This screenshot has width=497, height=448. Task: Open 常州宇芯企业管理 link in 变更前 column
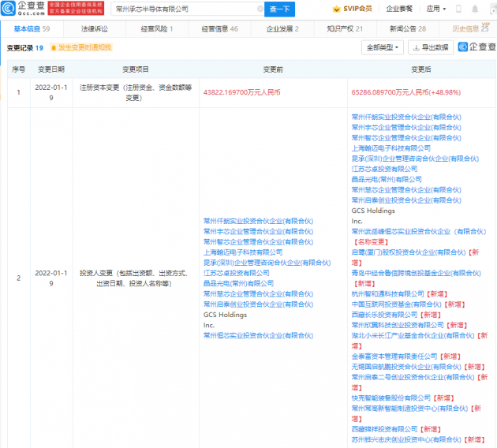click(x=258, y=231)
